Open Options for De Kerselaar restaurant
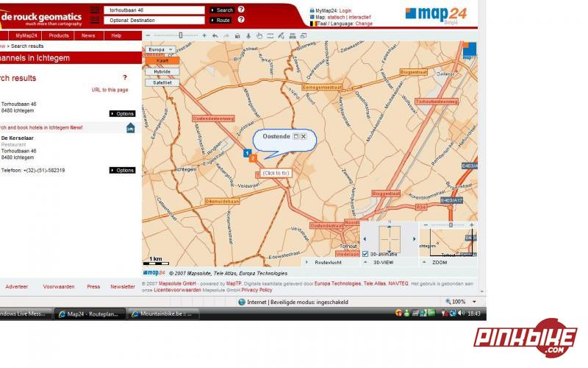Screen dimensions: 588x368 point(123,170)
